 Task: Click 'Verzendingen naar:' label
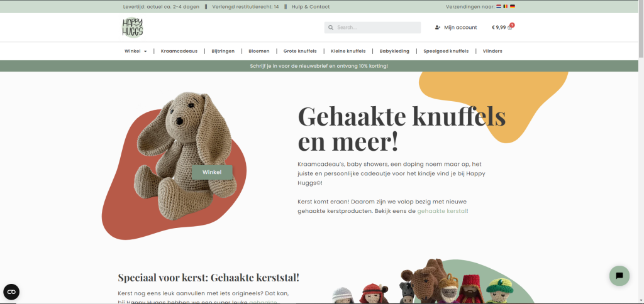pyautogui.click(x=470, y=6)
